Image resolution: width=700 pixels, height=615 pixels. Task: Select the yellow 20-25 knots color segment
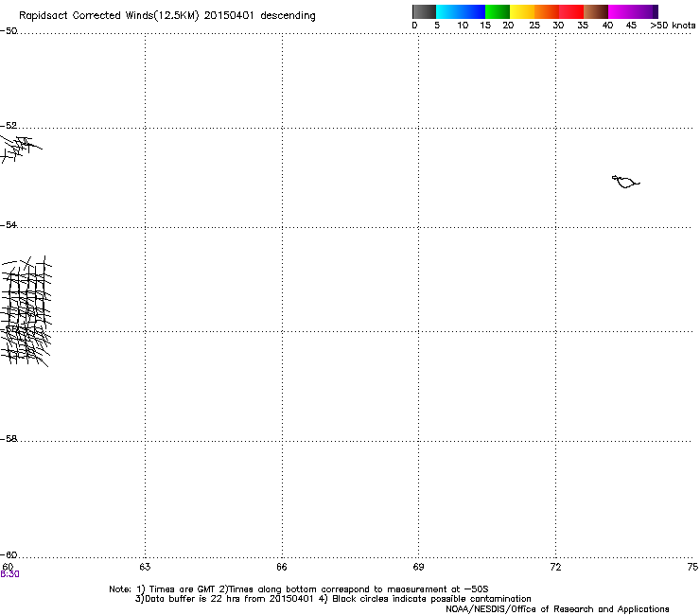[522, 11]
